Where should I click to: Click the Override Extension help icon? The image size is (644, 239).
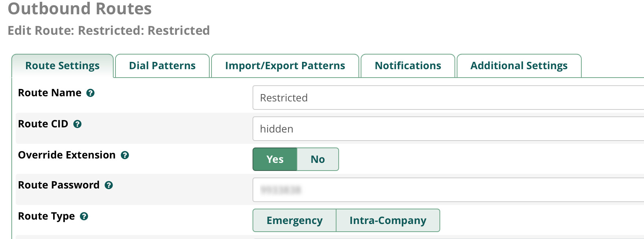tap(125, 155)
